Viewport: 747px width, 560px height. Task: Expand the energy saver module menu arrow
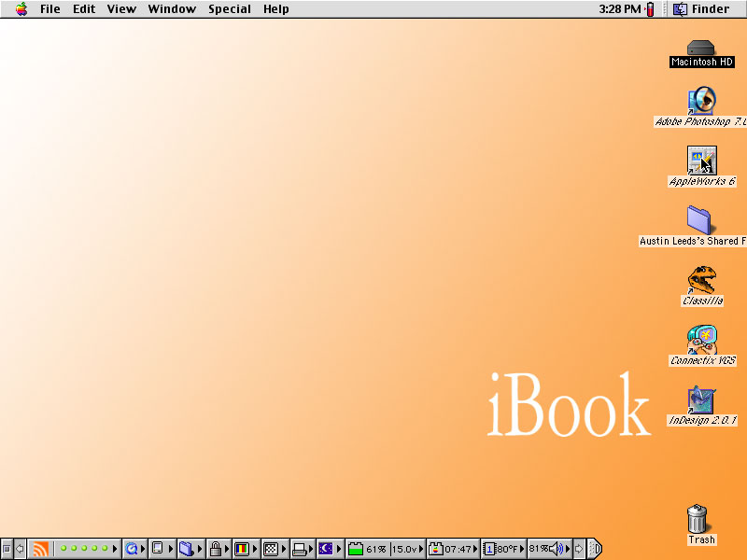point(339,549)
